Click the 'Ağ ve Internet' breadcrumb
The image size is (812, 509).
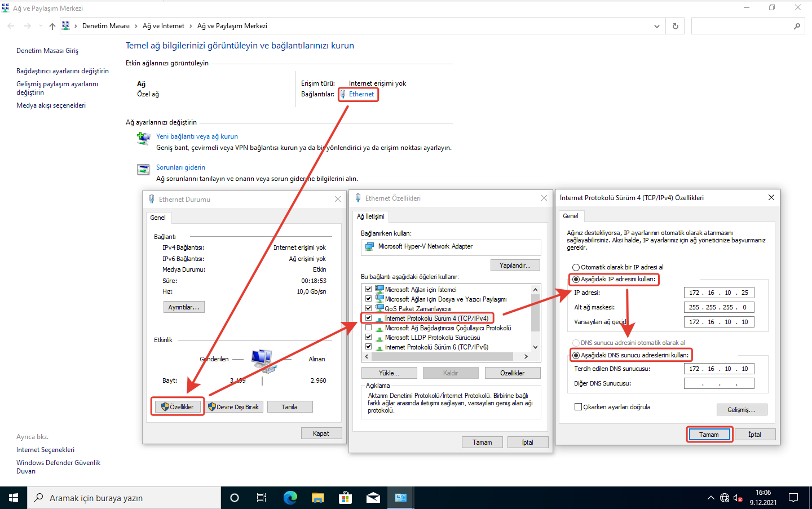pyautogui.click(x=164, y=26)
